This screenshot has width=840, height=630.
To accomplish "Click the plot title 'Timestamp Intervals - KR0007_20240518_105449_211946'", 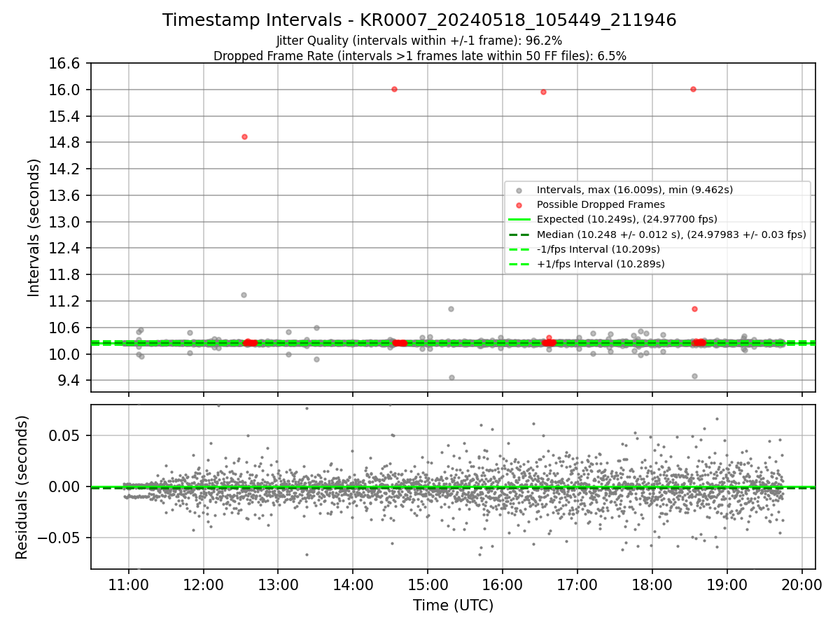I will point(419,20).
